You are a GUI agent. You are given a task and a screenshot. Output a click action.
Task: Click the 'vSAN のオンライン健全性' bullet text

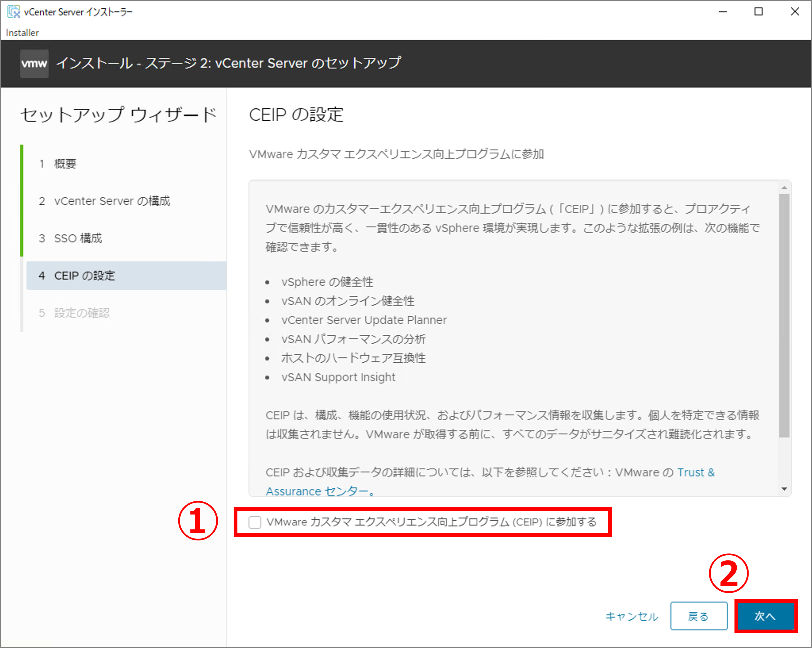click(x=348, y=301)
